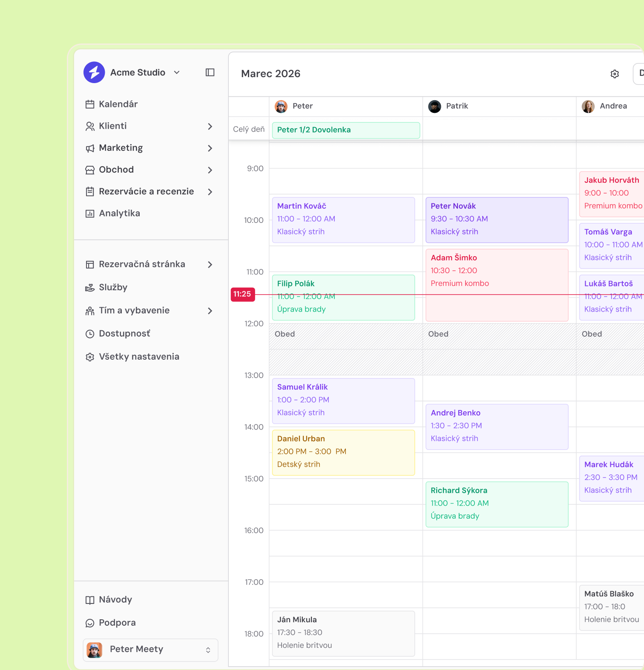The width and height of the screenshot is (644, 670).
Task: Expand Tím a vybavenie submenu chevron
Action: tap(210, 311)
